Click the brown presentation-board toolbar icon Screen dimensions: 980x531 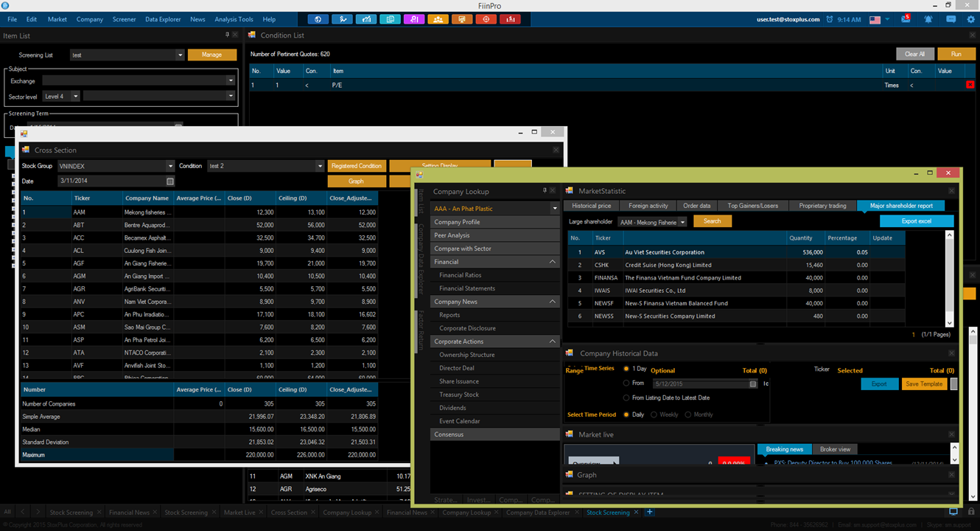tap(462, 19)
